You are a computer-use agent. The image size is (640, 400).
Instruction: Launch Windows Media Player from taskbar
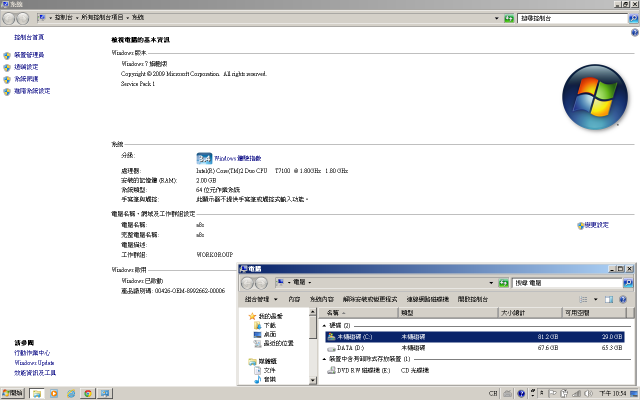tap(54, 393)
